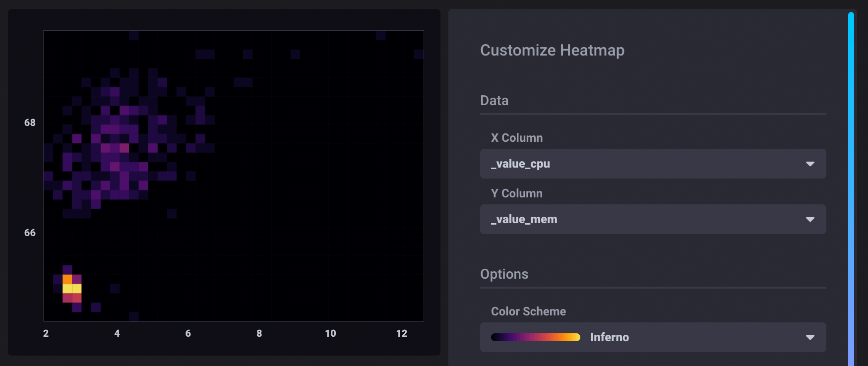
Task: Click the Color Scheme label
Action: tap(528, 311)
